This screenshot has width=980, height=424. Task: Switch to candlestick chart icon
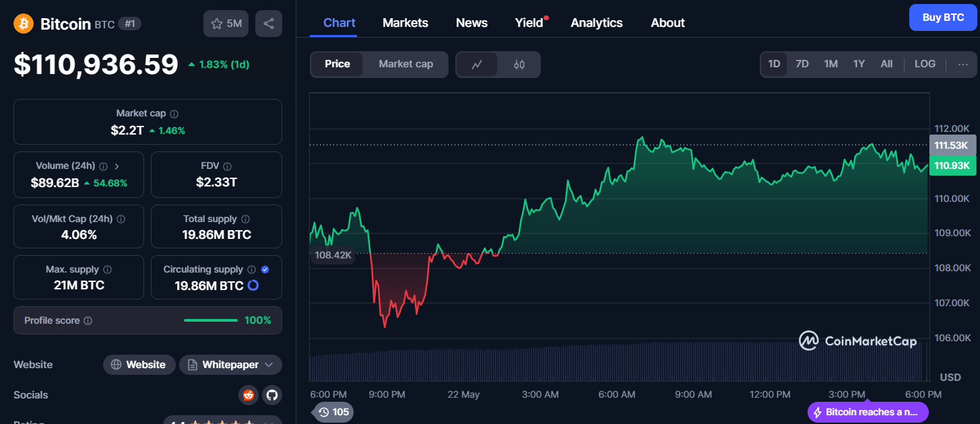[x=519, y=65]
